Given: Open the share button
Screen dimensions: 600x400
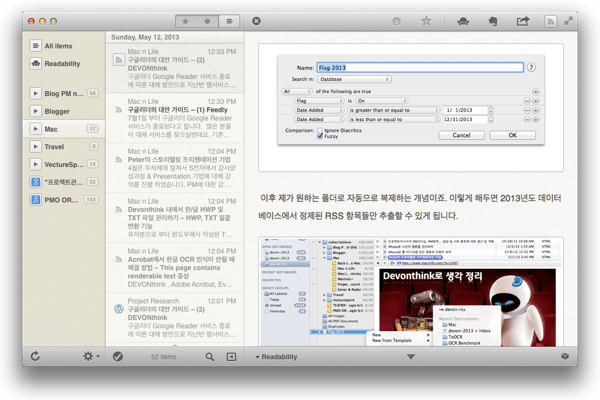Looking at the screenshot, I should tap(522, 20).
